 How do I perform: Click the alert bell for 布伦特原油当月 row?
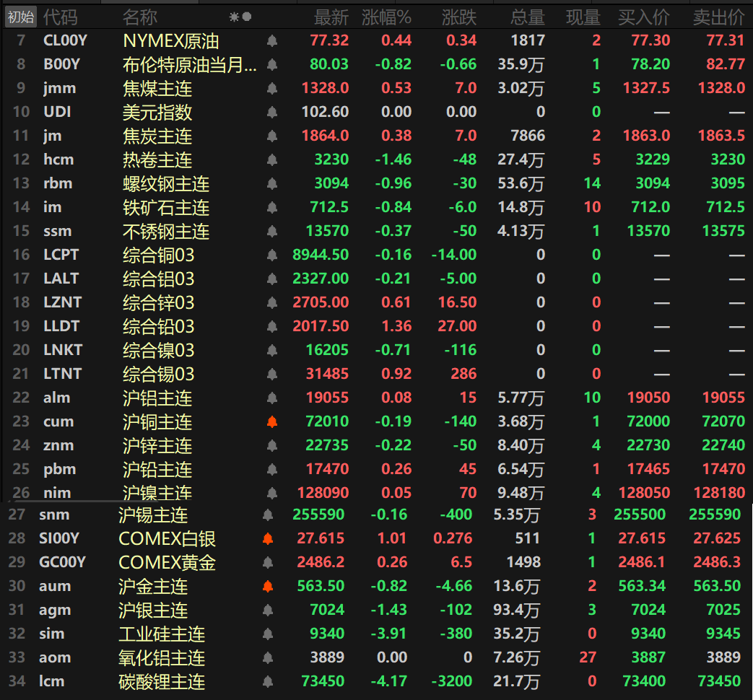271,64
